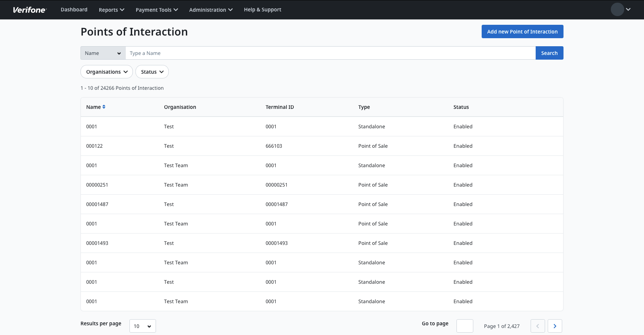
Task: Open row named 00001493
Action: [322, 243]
